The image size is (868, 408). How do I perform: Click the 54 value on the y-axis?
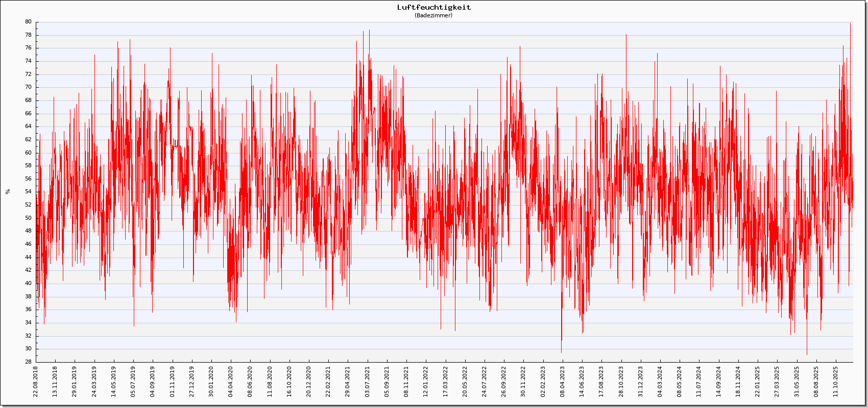point(28,192)
